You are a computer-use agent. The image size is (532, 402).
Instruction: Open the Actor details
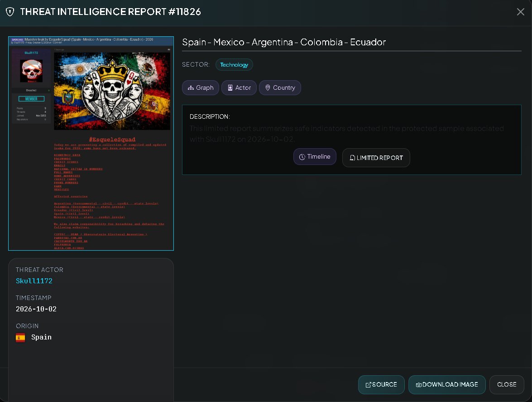pyautogui.click(x=239, y=87)
